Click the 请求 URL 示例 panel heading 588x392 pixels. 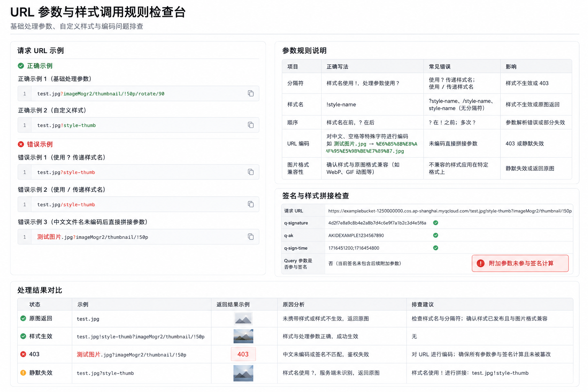[x=41, y=51]
